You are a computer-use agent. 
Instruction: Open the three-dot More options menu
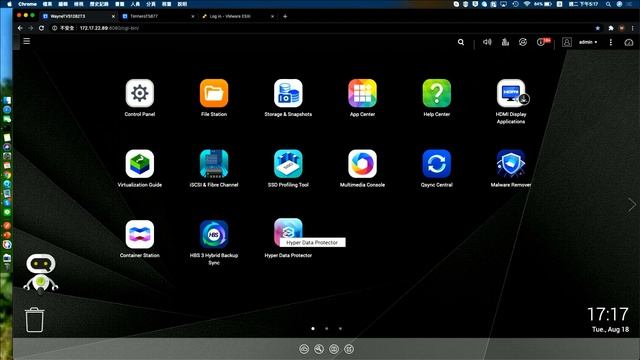[x=611, y=42]
